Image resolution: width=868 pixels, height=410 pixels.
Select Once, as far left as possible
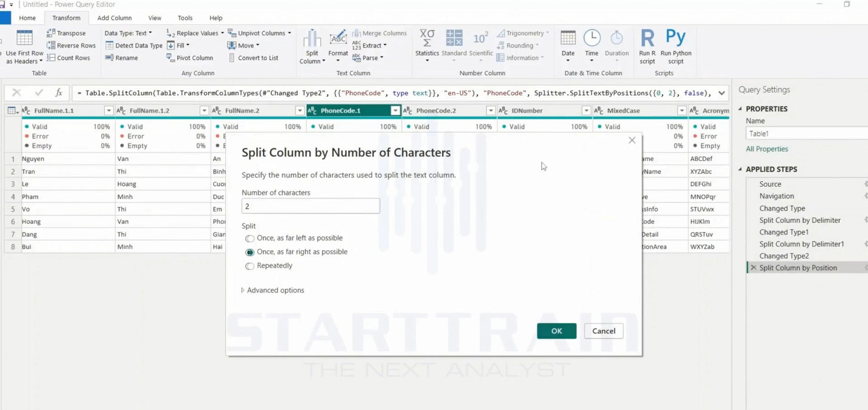pyautogui.click(x=250, y=238)
